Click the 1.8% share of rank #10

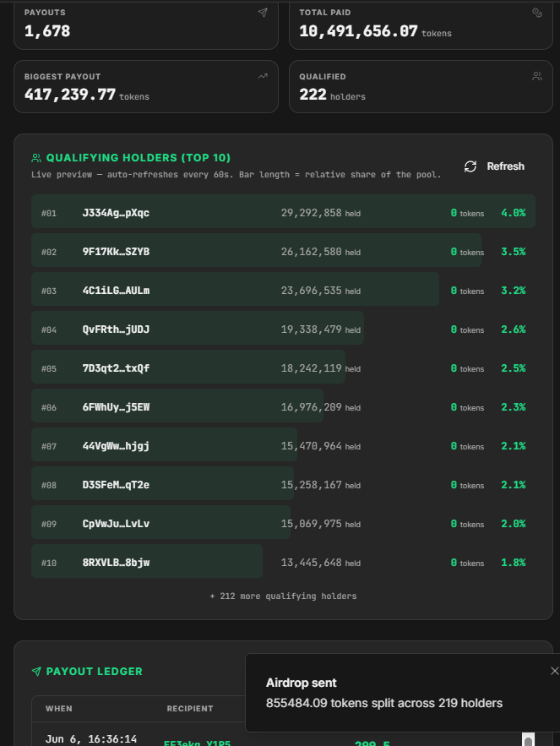point(514,563)
